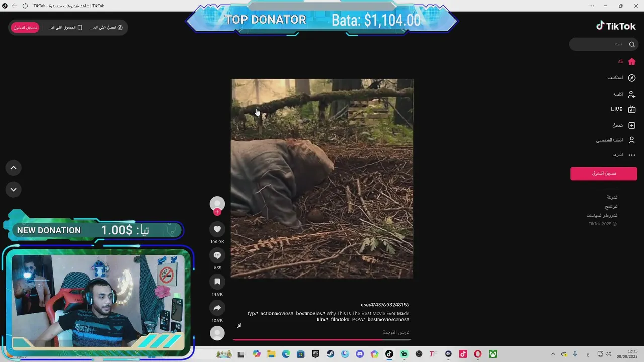Open Copilot from taskbar
Viewport: 644px width, 362px height.
(x=257, y=354)
